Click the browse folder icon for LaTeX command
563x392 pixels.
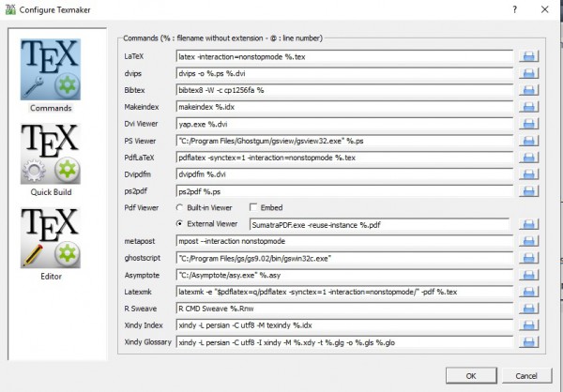528,56
